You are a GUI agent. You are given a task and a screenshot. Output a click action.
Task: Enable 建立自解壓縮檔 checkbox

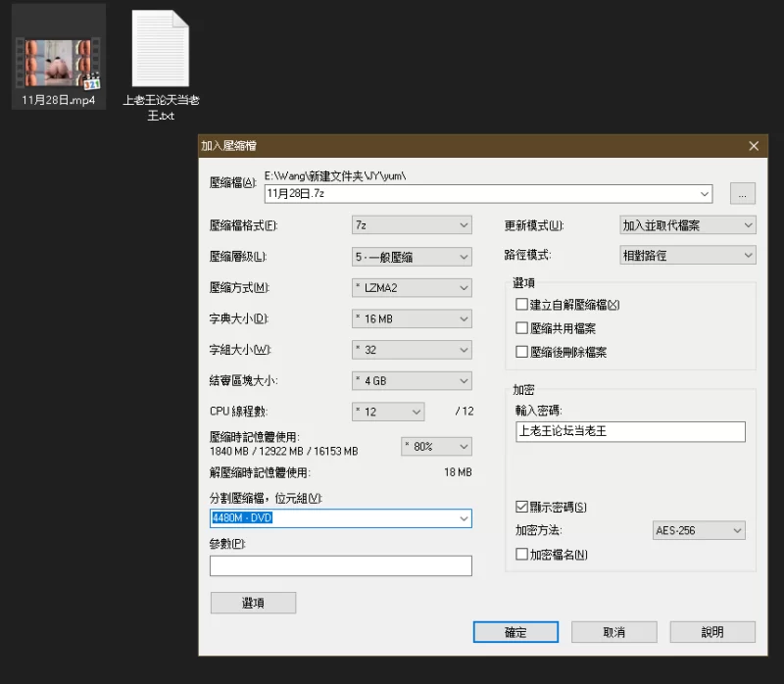tap(522, 305)
